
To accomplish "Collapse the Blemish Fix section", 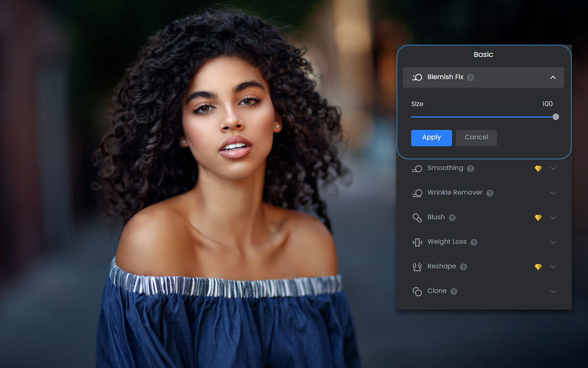I will [553, 77].
